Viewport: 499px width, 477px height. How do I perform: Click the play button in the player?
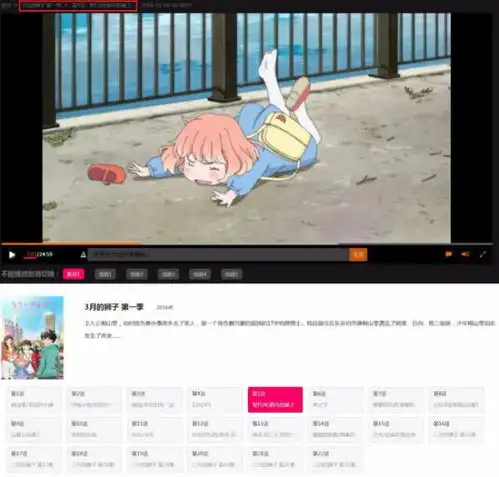pyautogui.click(x=12, y=255)
